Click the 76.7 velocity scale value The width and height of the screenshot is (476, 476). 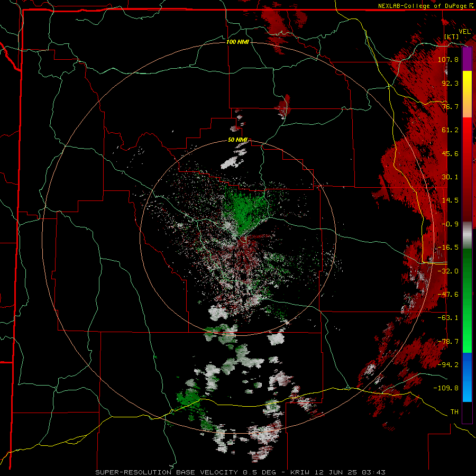tap(450, 106)
